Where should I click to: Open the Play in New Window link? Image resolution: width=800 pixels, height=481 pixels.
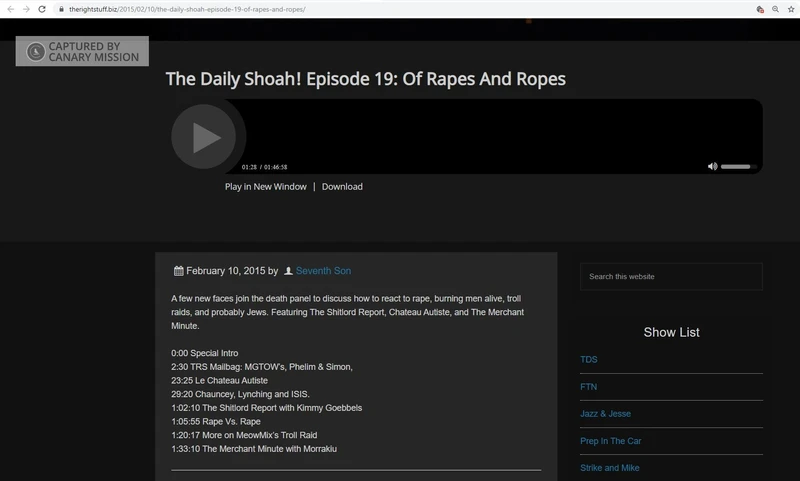(x=265, y=186)
